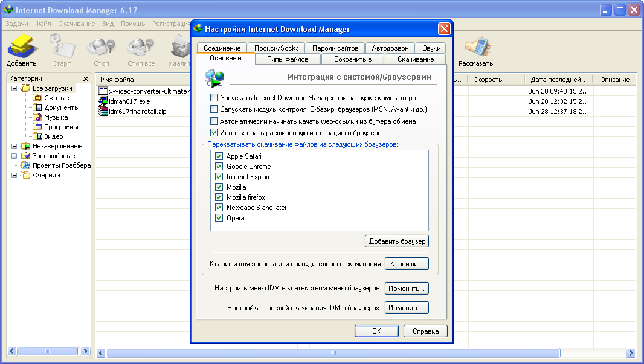
Task: Select the Проекты Граббера icon
Action: [26, 165]
